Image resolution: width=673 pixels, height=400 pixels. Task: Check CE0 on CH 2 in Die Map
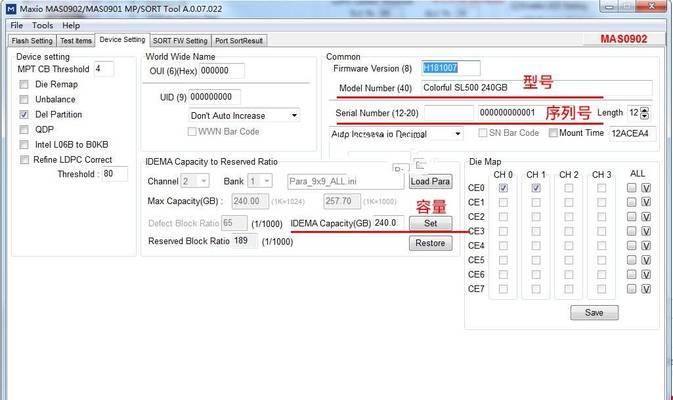pos(569,188)
